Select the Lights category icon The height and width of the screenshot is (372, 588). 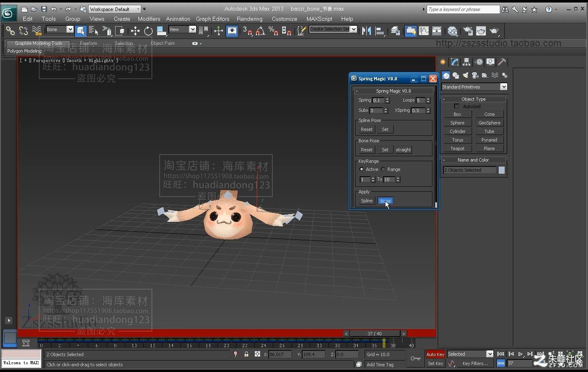pyautogui.click(x=465, y=75)
